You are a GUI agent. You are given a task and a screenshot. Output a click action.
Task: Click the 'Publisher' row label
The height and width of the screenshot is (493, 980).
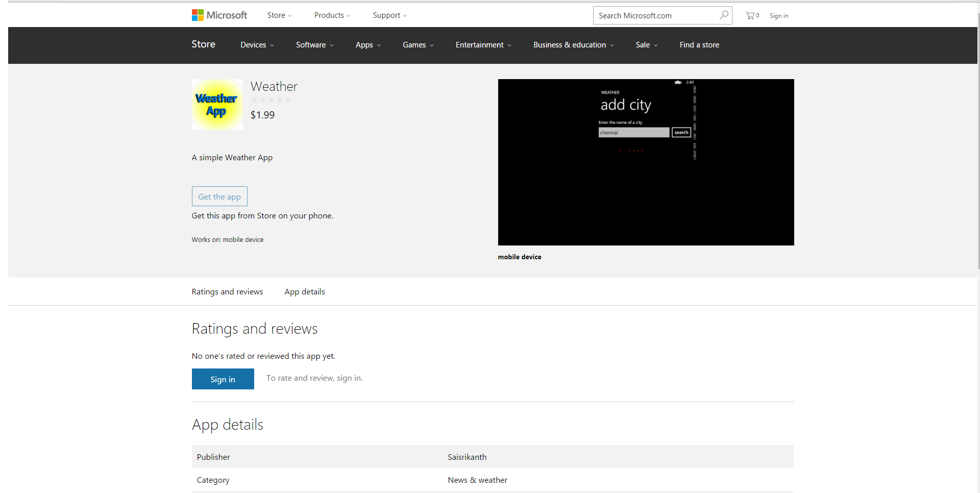coord(213,457)
